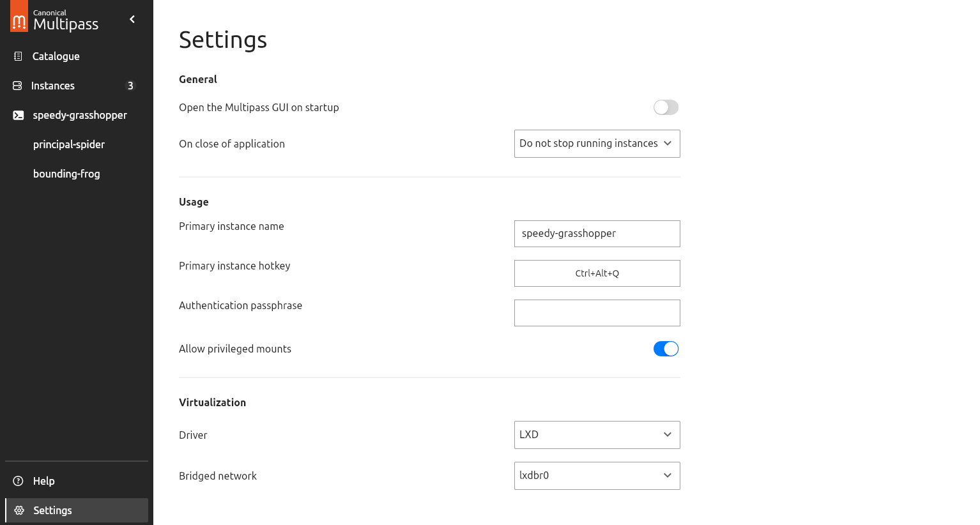Click the Primary instance name field

[597, 234]
